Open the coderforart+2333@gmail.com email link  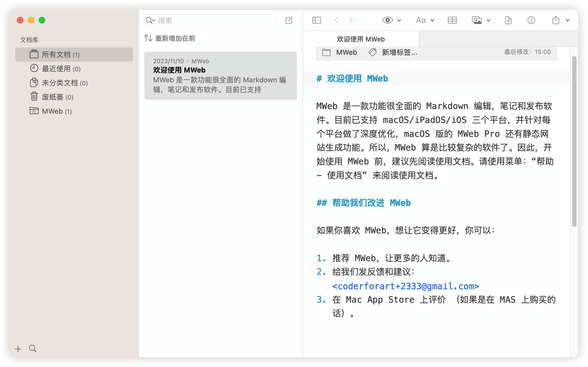click(406, 286)
